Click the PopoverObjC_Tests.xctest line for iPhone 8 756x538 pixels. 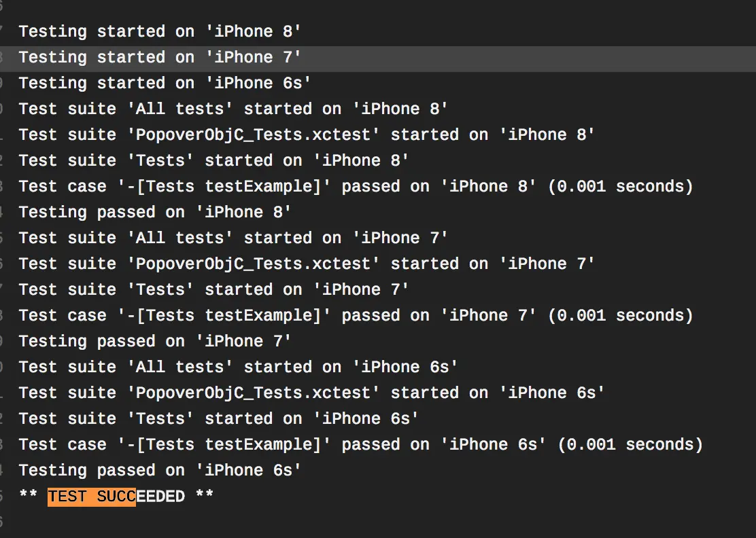(x=307, y=135)
